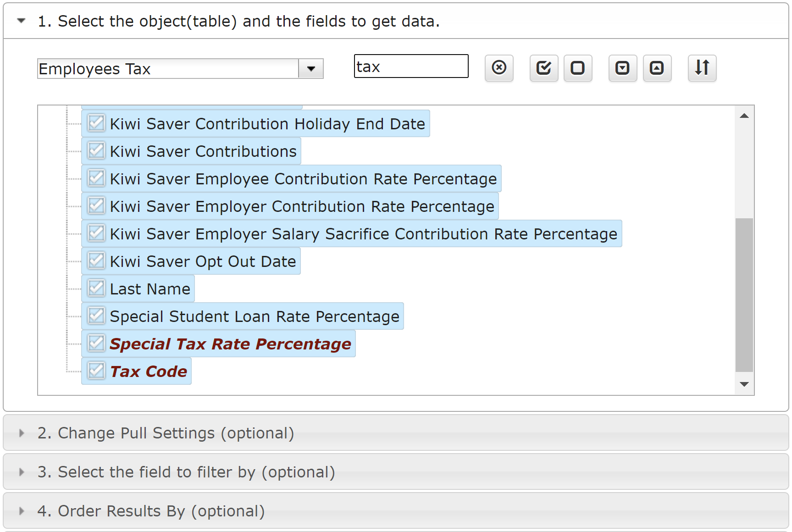Click the field list vertical scrollbar thumb

tap(744, 294)
